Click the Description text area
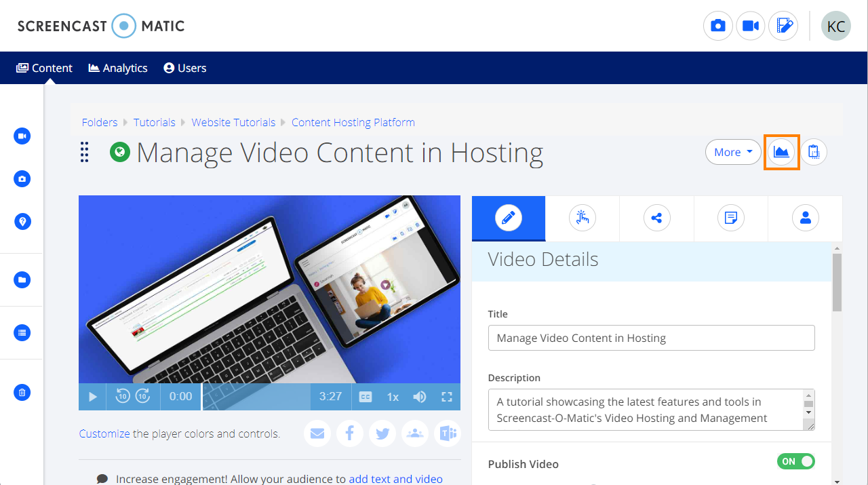Viewport: 868px width, 485px height. [651, 410]
